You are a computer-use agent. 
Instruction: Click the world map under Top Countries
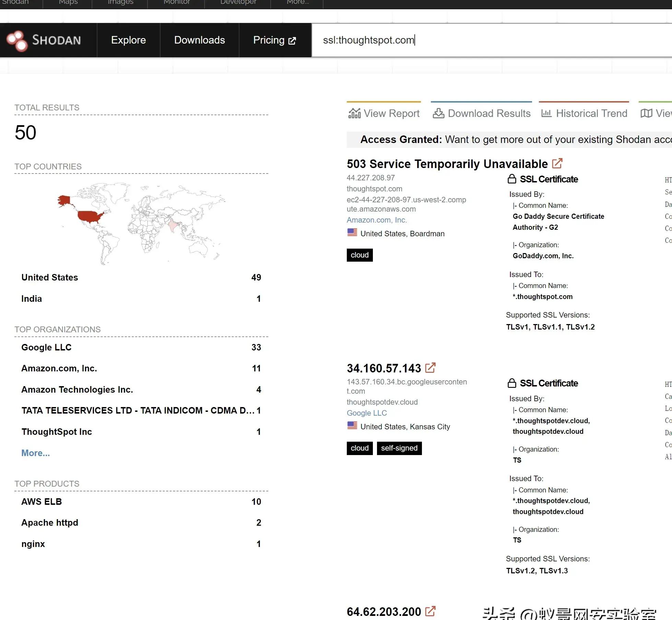141,224
